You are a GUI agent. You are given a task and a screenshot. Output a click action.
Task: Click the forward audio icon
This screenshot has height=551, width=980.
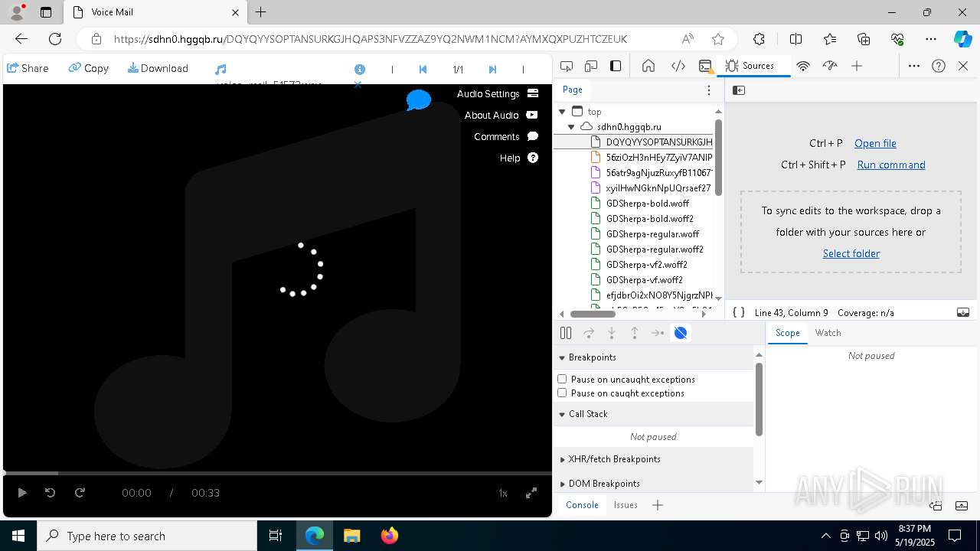(x=80, y=493)
